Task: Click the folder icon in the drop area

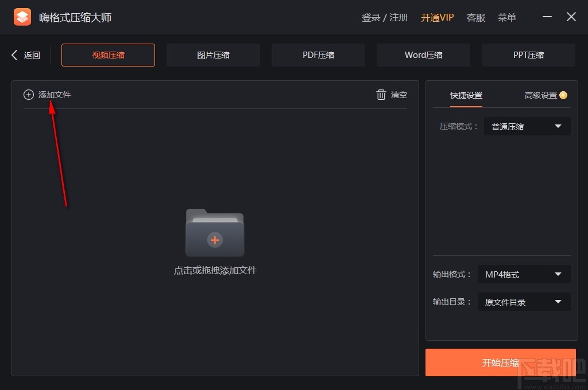Action: (215, 232)
